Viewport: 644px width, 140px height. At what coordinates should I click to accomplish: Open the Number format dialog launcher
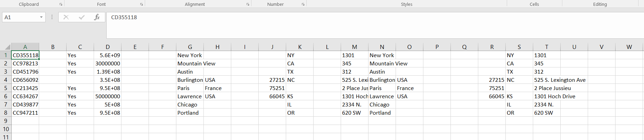[x=303, y=4]
